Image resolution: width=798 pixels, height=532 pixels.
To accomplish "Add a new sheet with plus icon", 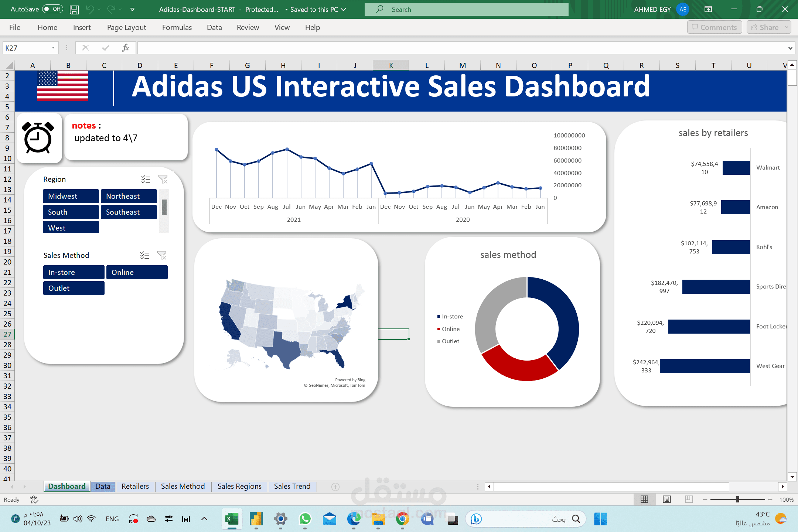I will click(x=335, y=487).
